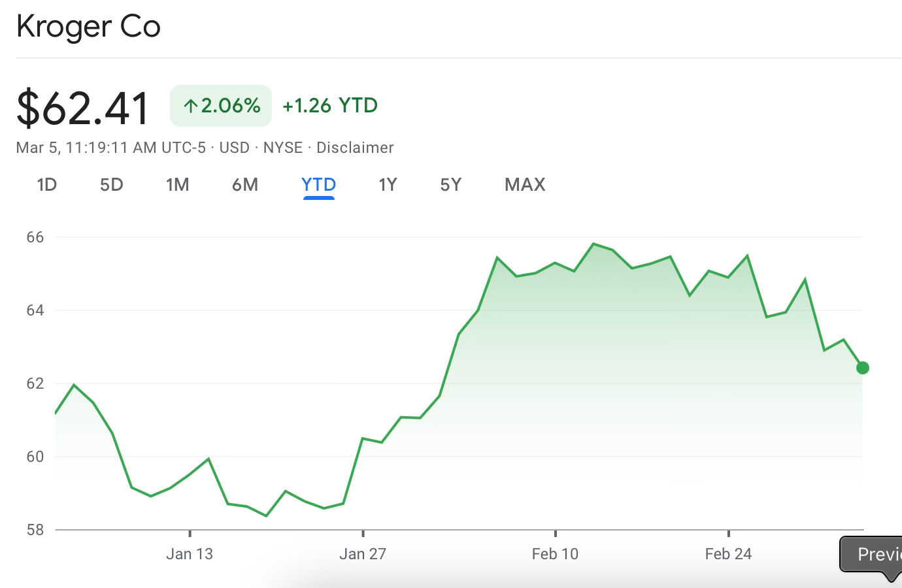The height and width of the screenshot is (588, 902).
Task: Click the 58 y-axis label
Action: 35,530
